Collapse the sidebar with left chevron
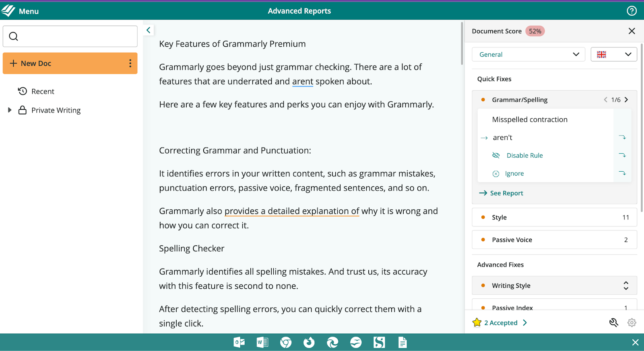 pyautogui.click(x=149, y=30)
